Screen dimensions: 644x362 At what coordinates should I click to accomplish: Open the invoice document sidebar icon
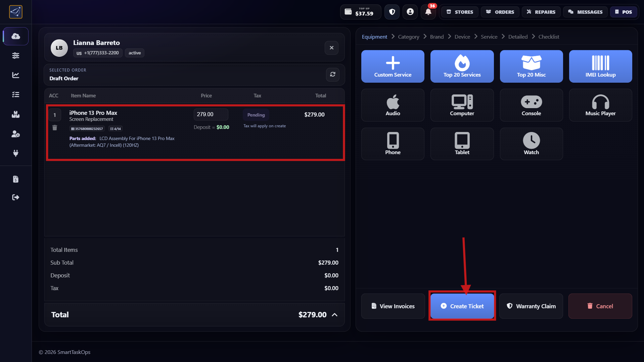[16, 179]
